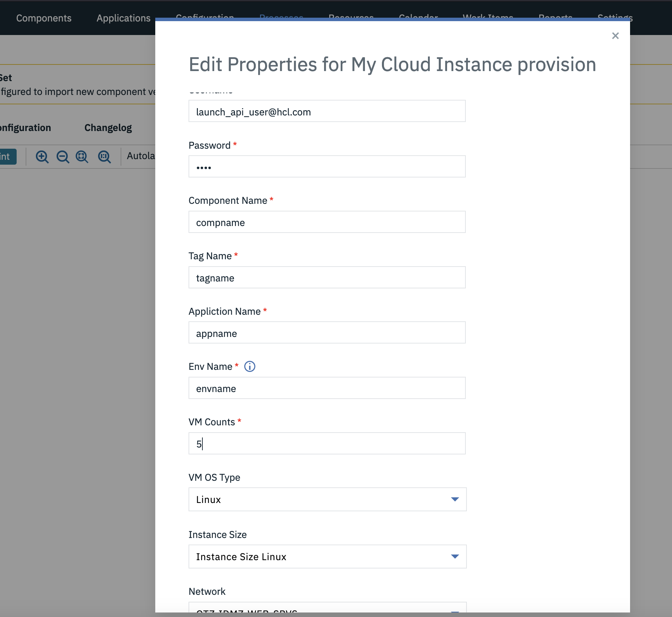Image resolution: width=672 pixels, height=617 pixels.
Task: Click the actual size 1:1 zoom icon
Action: (x=104, y=157)
